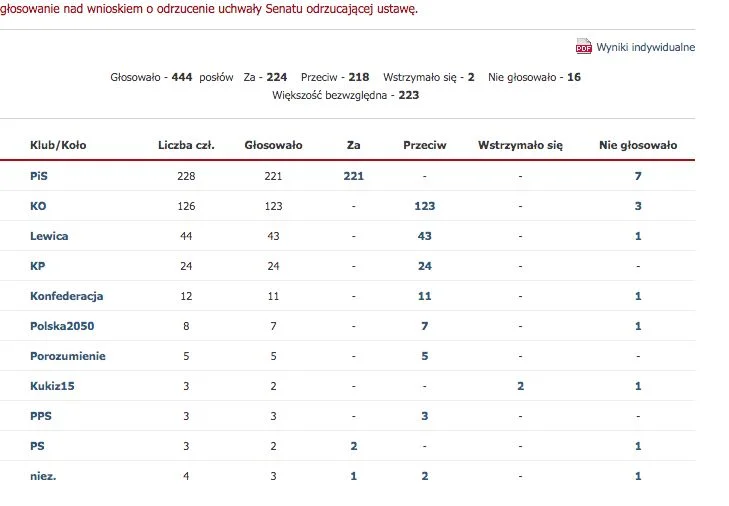Screen dimensions: 729x506
Task: Click the Konfederacja club link
Action: [x=66, y=296]
